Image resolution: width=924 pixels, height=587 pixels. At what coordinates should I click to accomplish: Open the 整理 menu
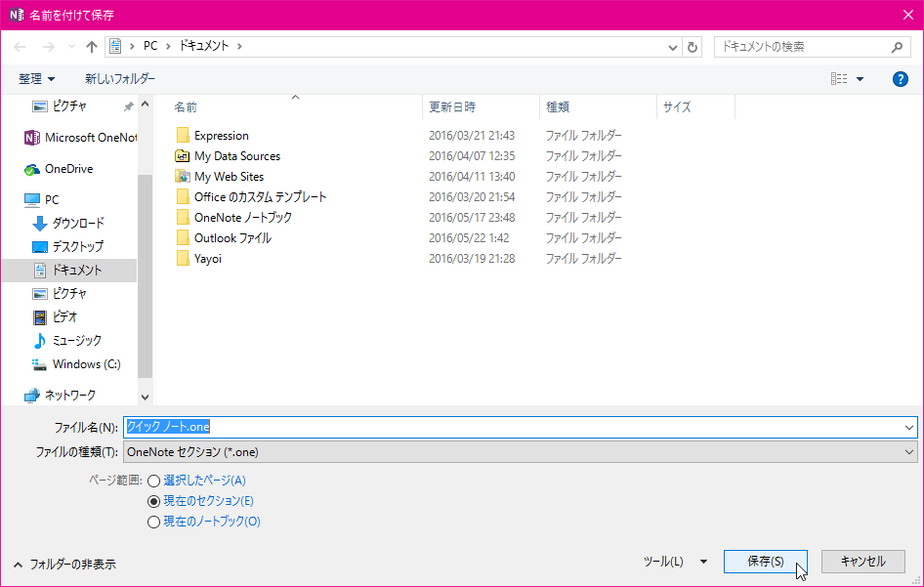point(36,79)
